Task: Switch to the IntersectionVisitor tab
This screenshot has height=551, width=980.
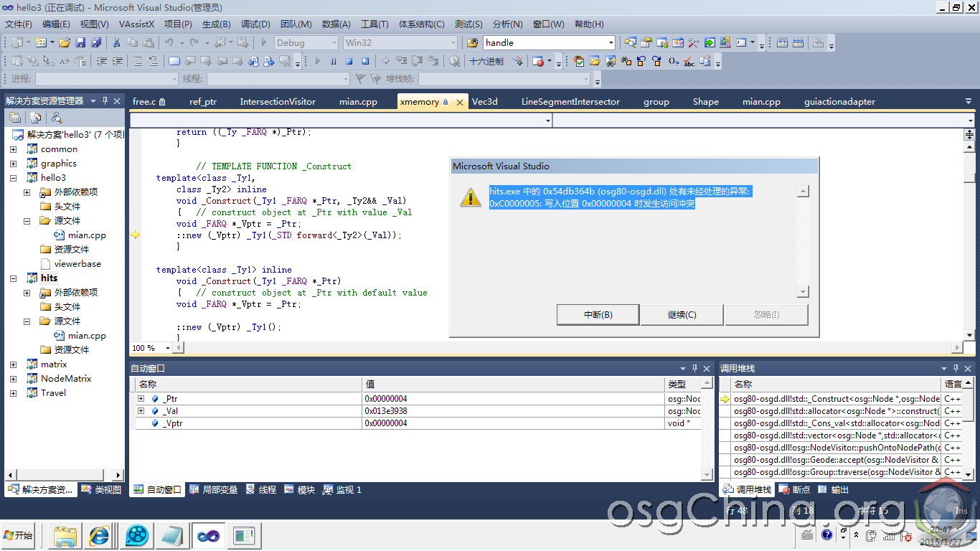Action: pyautogui.click(x=278, y=102)
